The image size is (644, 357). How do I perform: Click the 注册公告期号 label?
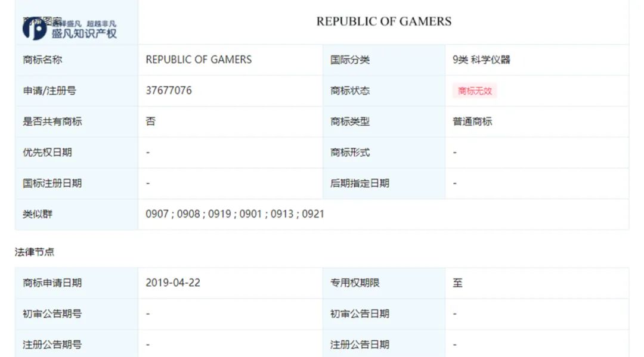point(52,344)
